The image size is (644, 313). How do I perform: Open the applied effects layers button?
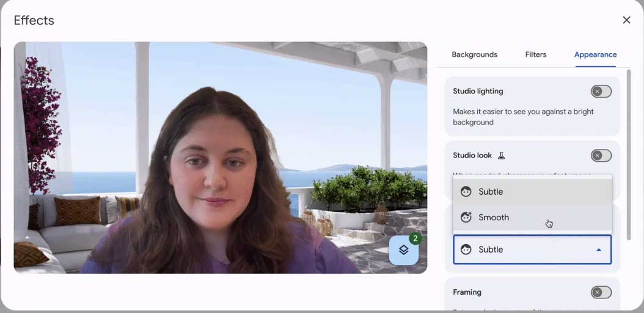403,250
